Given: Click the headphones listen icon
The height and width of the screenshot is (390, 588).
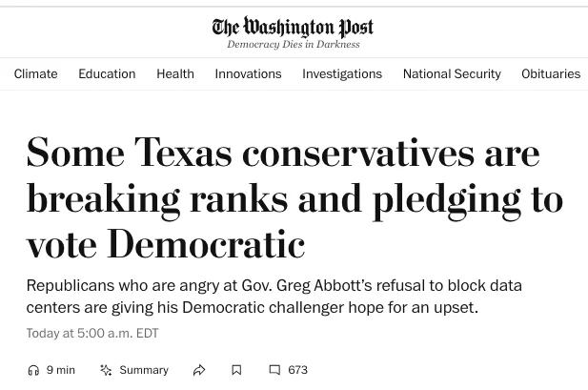Looking at the screenshot, I should click(x=33, y=370).
